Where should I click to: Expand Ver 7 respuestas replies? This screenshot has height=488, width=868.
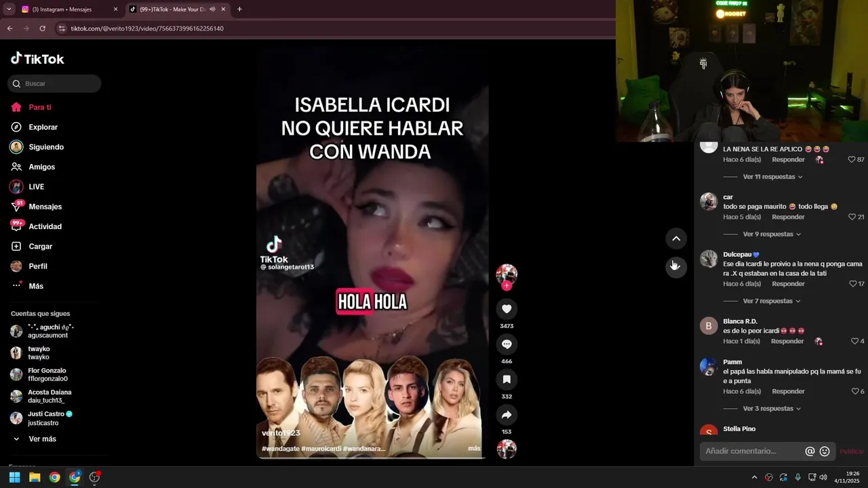click(x=772, y=301)
